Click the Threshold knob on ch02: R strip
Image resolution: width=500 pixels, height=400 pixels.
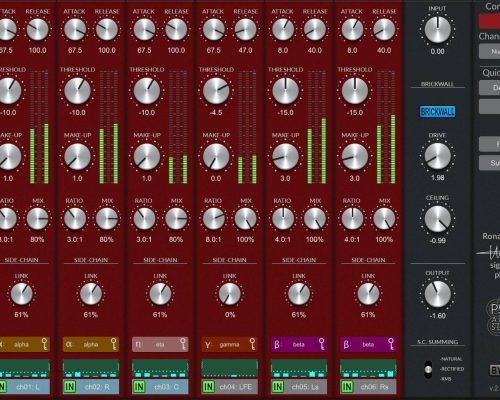point(77,91)
